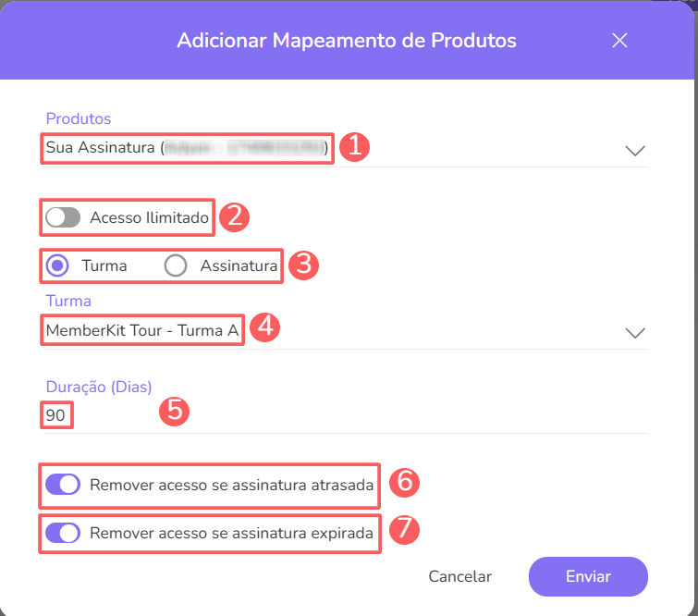This screenshot has width=698, height=616.
Task: Select the Turma radio button
Action: pos(58,265)
